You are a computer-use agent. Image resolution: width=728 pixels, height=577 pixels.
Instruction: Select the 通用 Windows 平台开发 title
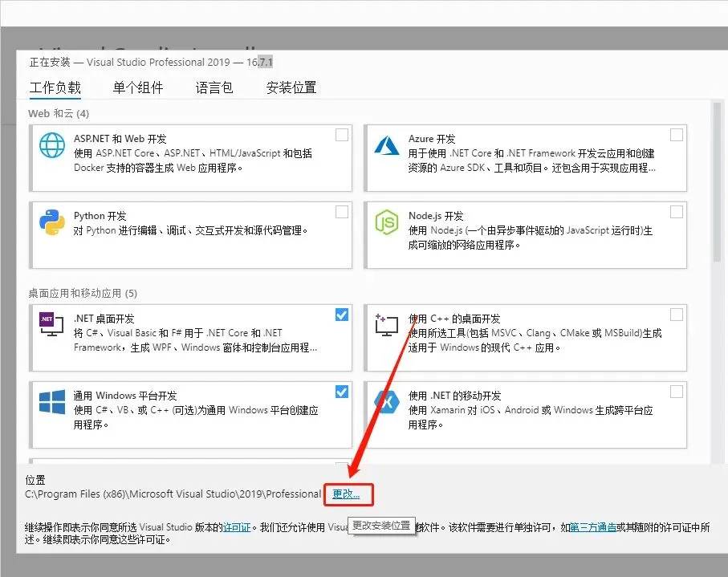tap(125, 396)
